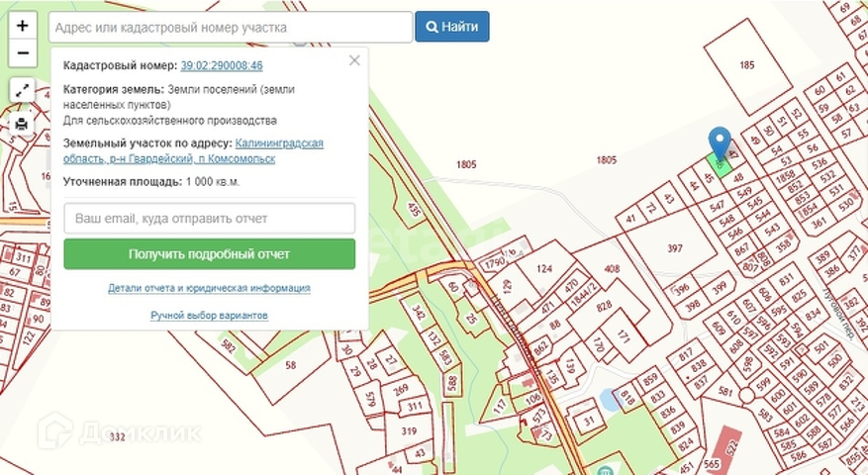868x475 pixels.
Task: Close the parcel info popup
Action: coord(354,61)
